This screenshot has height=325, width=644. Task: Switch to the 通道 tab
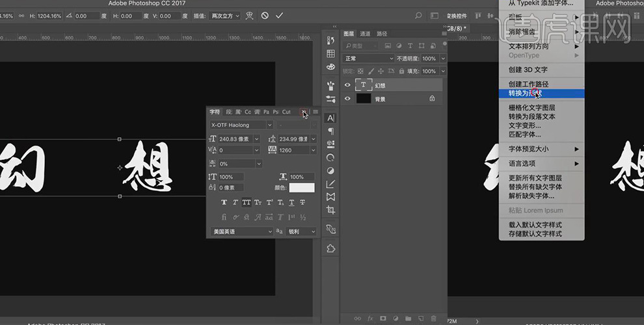coord(366,34)
